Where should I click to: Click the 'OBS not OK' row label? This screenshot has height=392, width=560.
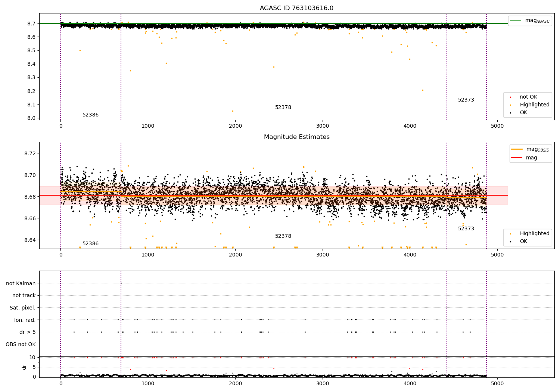point(21,344)
